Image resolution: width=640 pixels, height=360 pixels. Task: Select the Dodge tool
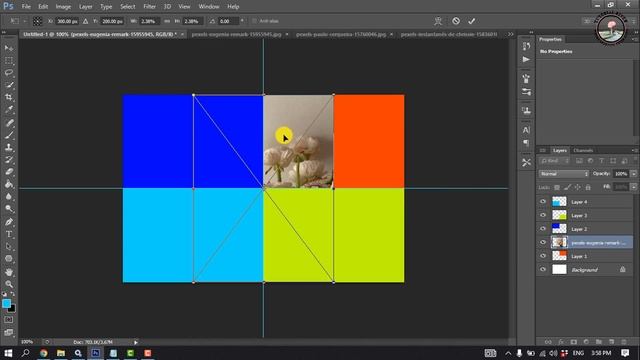[x=9, y=209]
